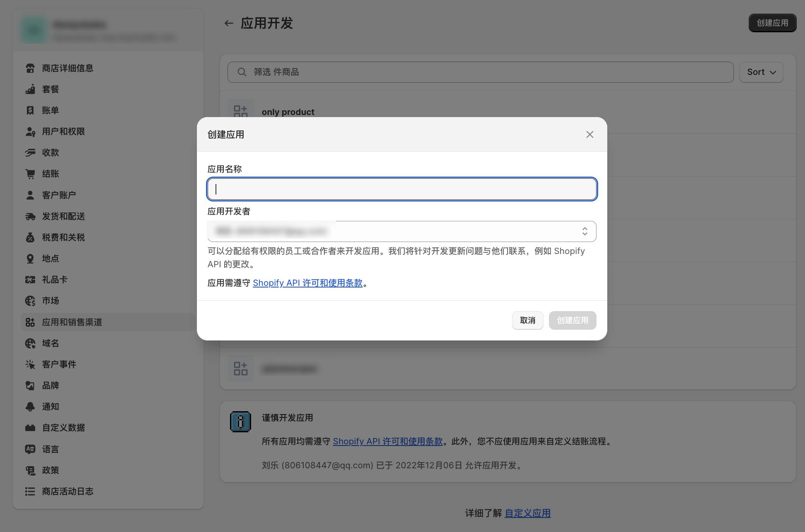Open the 自定义应用 learn more link
Image resolution: width=805 pixels, height=532 pixels.
[x=527, y=513]
